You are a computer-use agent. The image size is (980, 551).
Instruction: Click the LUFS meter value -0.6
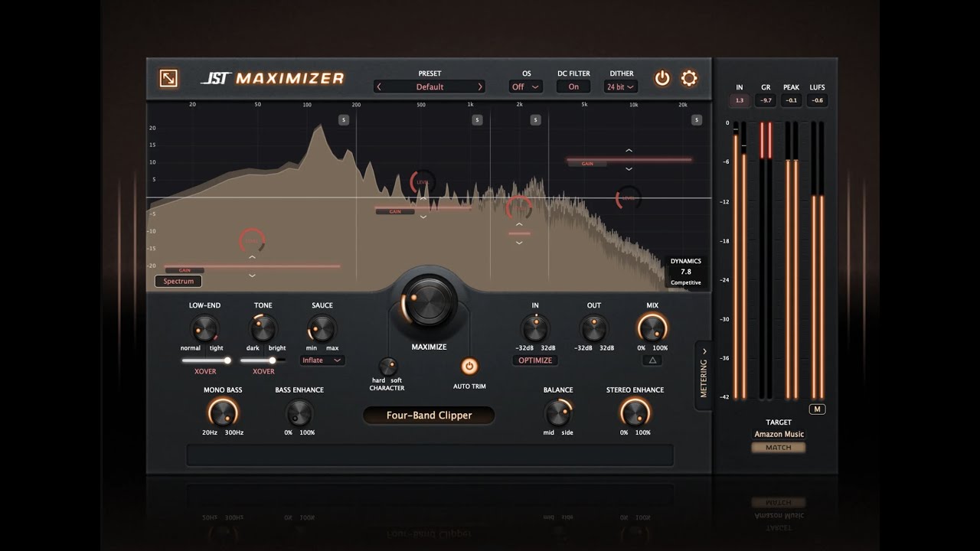(818, 100)
